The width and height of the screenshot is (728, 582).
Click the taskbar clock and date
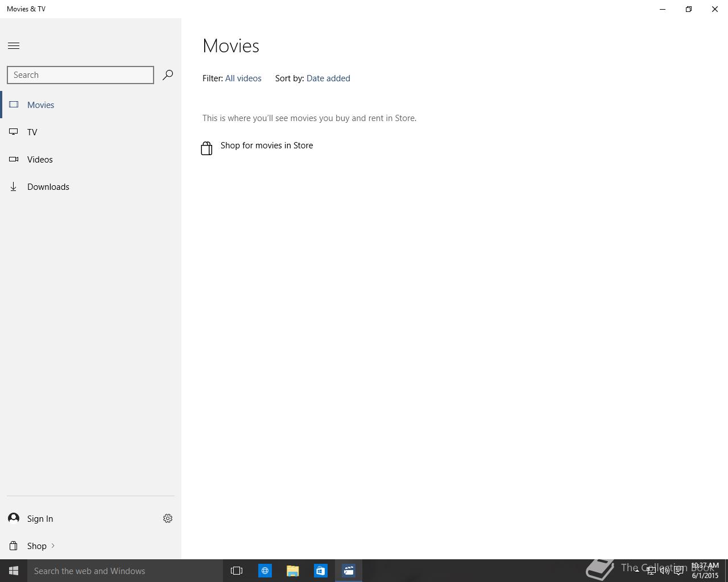705,571
